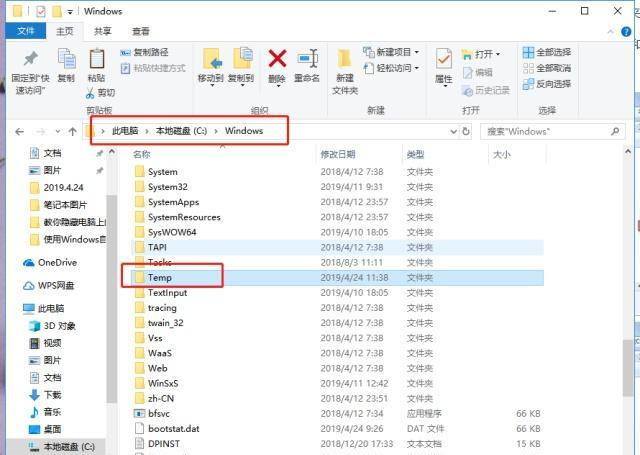Click Windows in the address bar

coord(244,131)
